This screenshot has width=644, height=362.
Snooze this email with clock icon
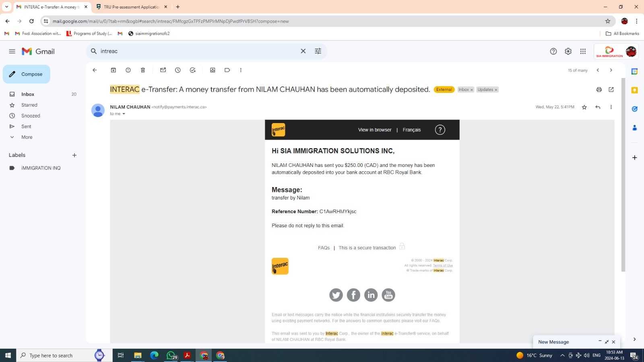(x=178, y=70)
